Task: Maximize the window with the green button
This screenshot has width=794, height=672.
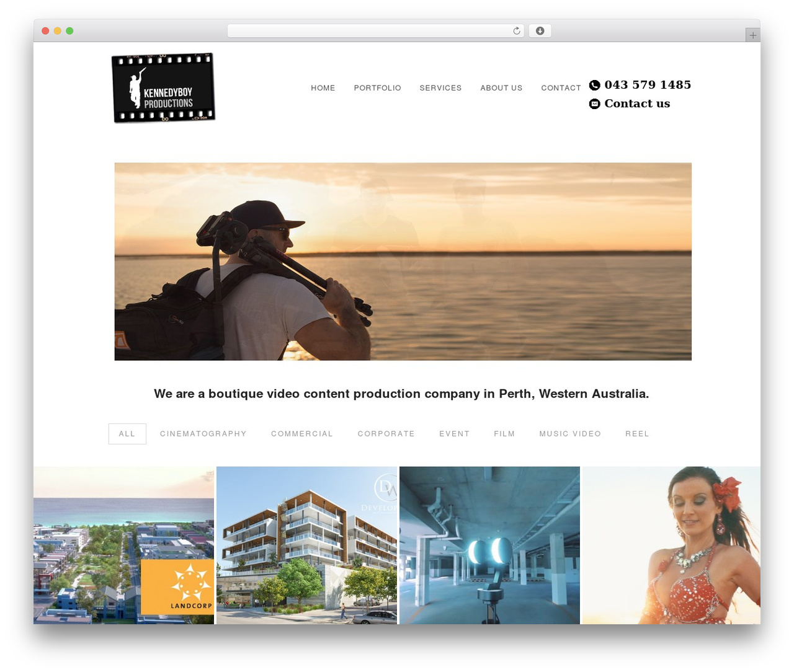Action: [x=69, y=31]
